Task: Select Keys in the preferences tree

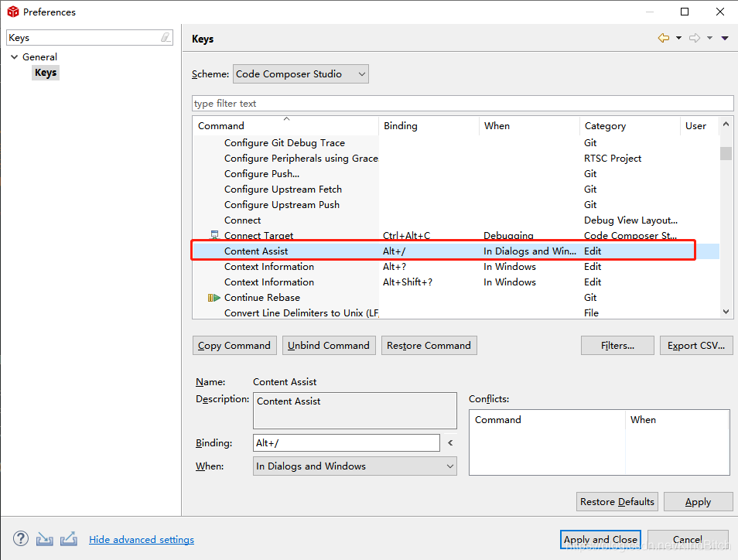Action: (46, 73)
